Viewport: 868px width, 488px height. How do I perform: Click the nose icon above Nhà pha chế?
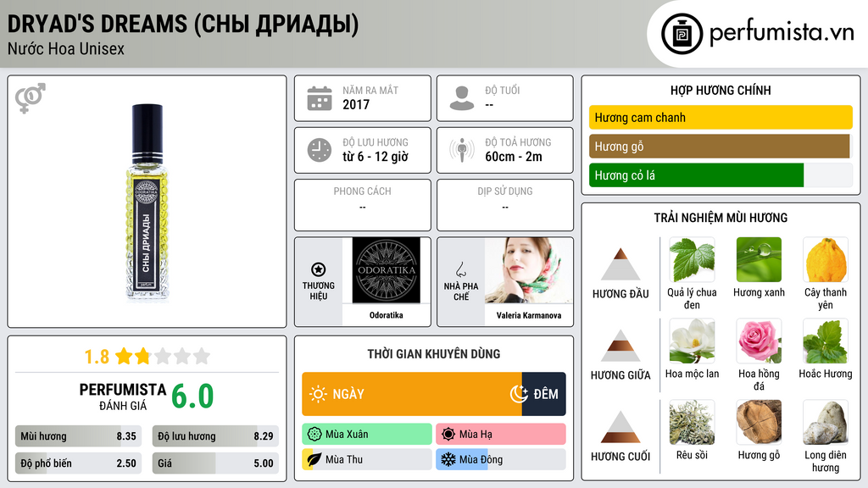point(460,269)
